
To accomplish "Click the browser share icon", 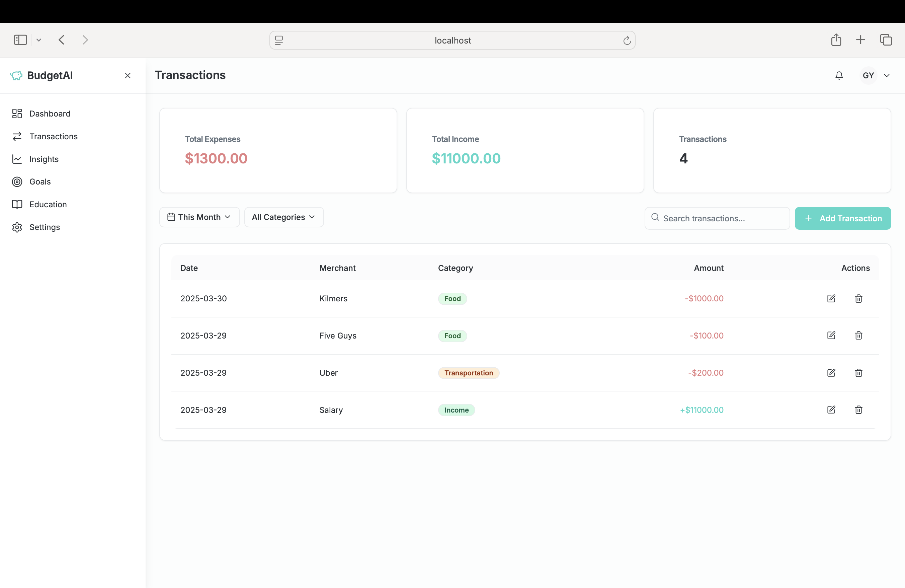I will tap(836, 40).
